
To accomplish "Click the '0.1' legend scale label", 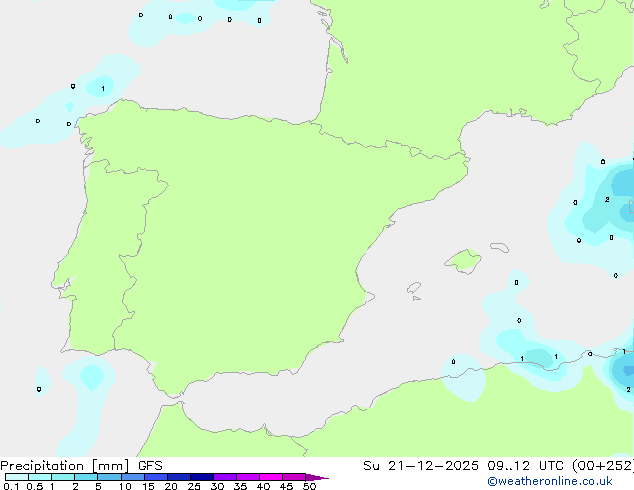I will tap(11, 486).
